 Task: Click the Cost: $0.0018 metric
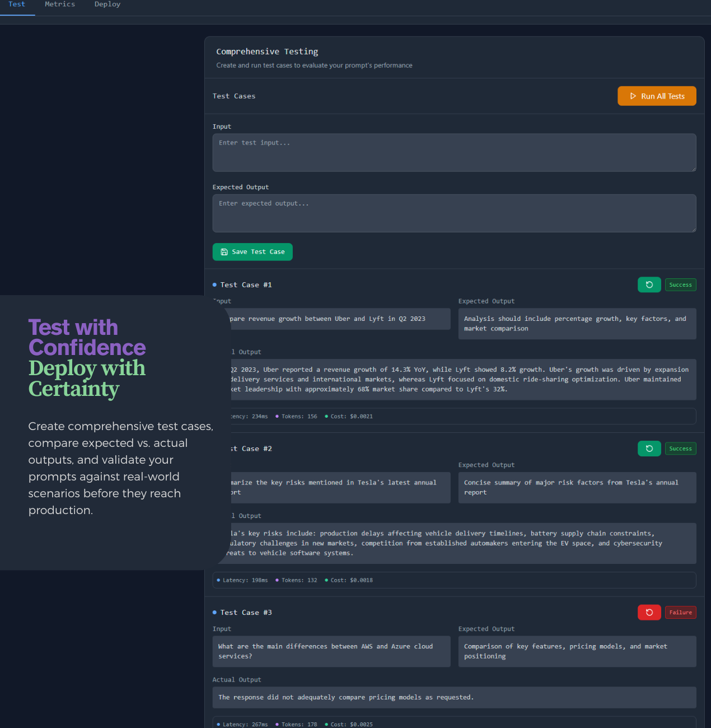click(x=348, y=580)
